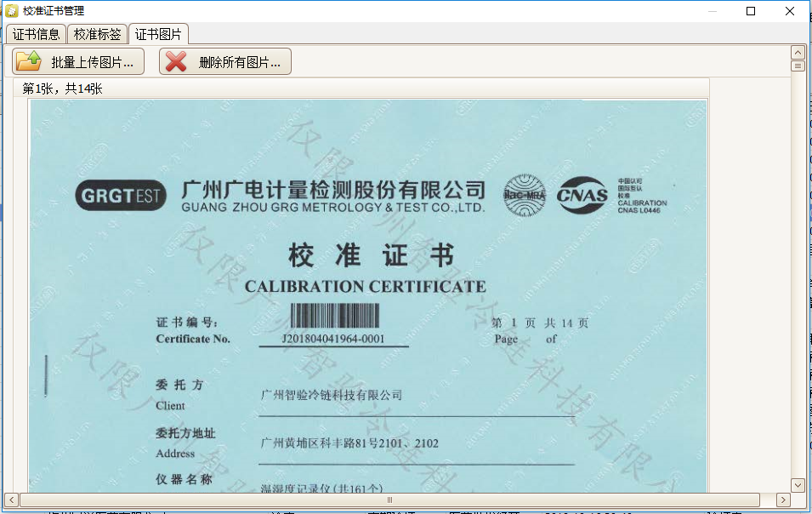Click the horizontal scrollbar right arrow
The width and height of the screenshot is (812, 514).
tap(783, 500)
